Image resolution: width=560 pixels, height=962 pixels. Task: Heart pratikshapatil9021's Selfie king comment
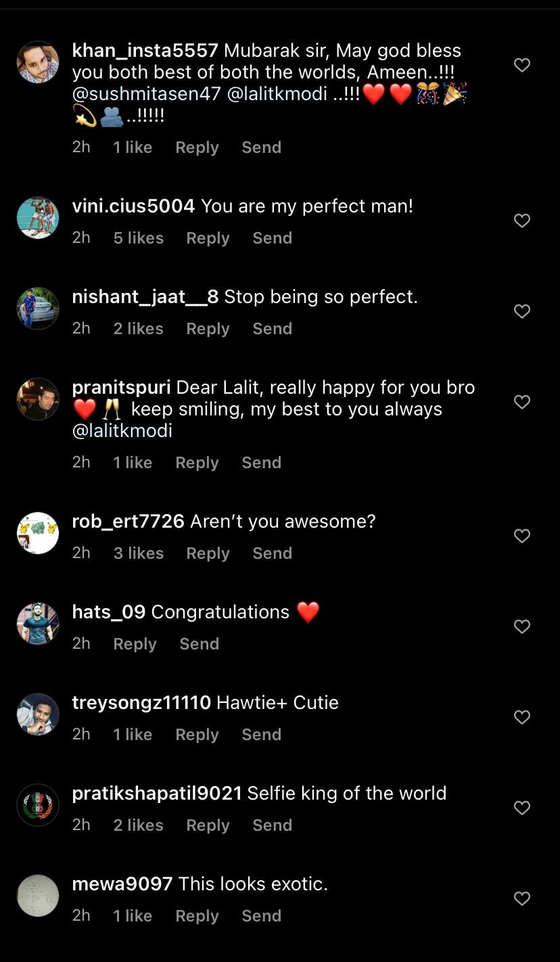[x=521, y=808]
